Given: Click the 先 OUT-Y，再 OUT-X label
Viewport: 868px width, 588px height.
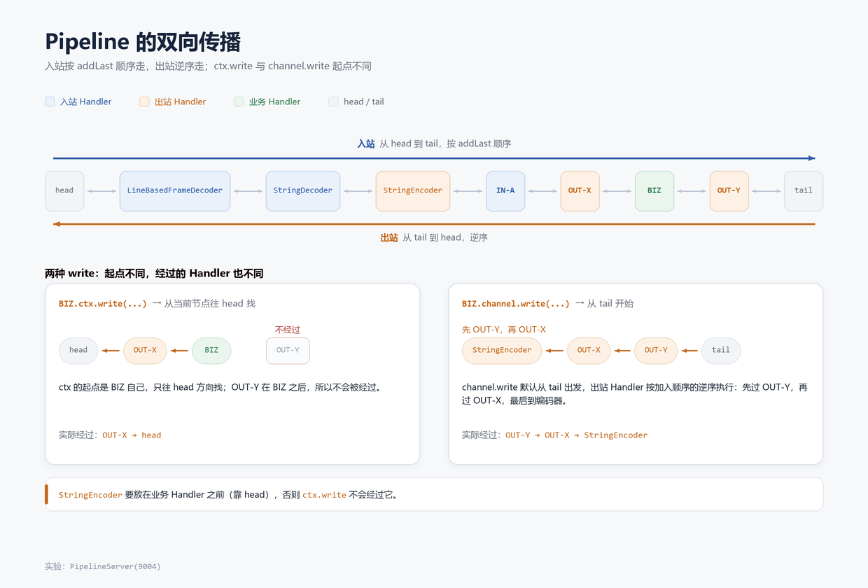Looking at the screenshot, I should click(x=504, y=330).
